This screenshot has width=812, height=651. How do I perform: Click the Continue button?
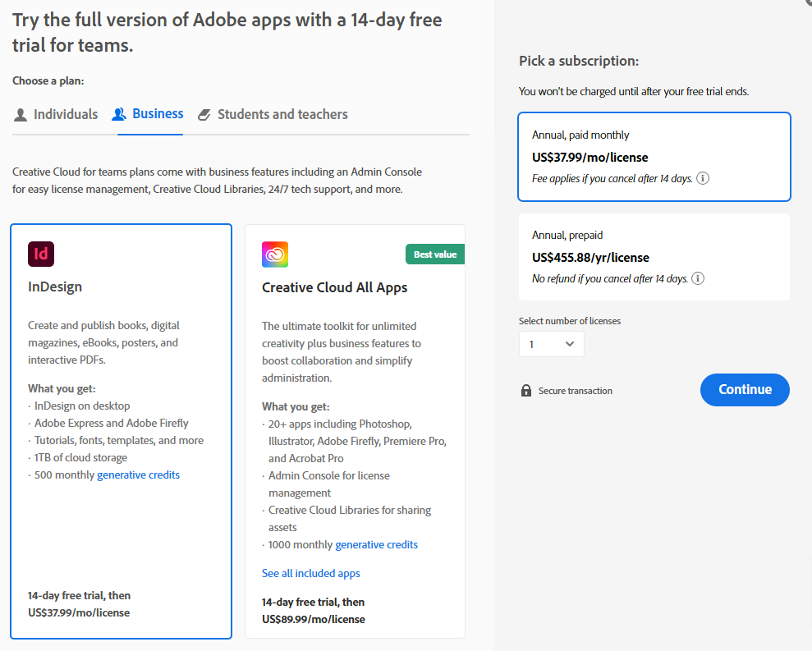click(745, 389)
